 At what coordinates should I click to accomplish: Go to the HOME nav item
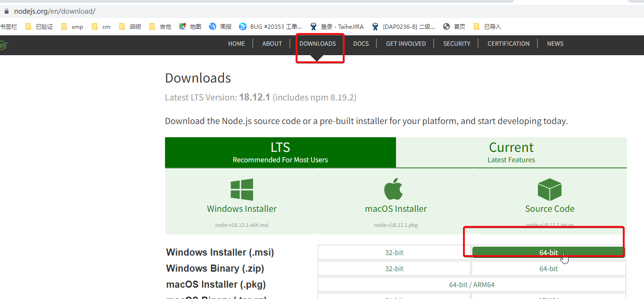(x=237, y=43)
